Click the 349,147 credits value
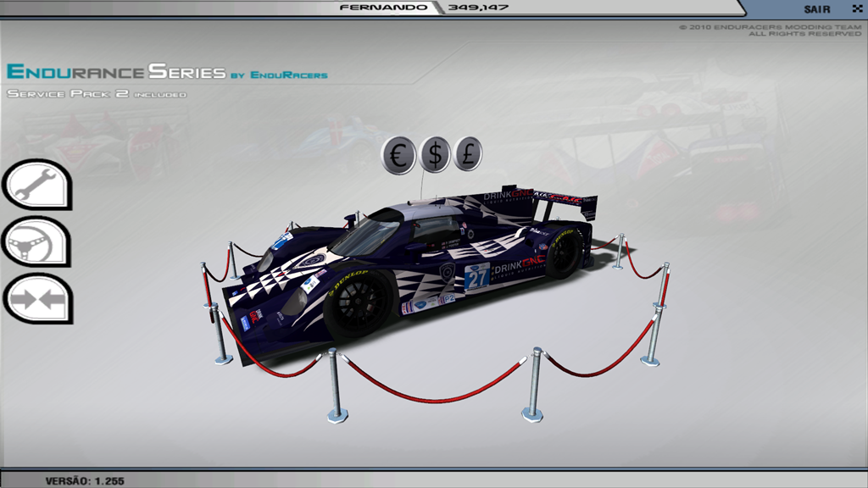 (x=478, y=7)
